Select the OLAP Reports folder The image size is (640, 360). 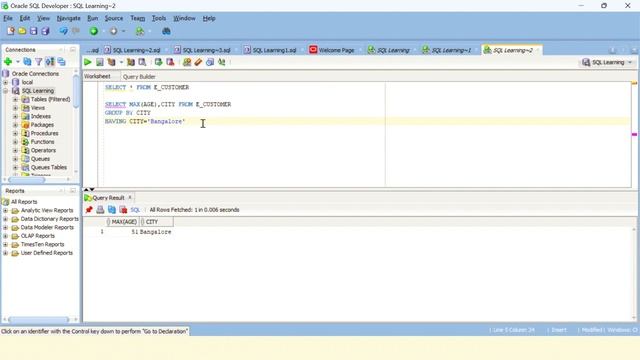pyautogui.click(x=38, y=236)
